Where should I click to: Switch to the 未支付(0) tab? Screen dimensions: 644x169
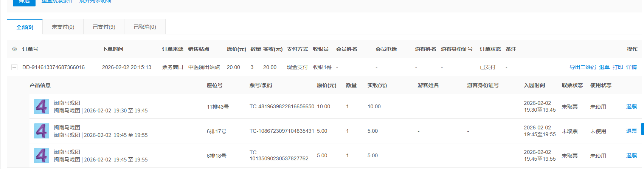pyautogui.click(x=63, y=27)
